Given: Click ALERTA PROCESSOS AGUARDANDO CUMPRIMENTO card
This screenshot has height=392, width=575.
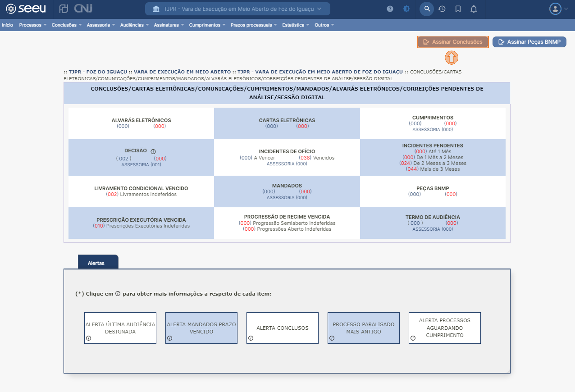Looking at the screenshot, I should (445, 328).
